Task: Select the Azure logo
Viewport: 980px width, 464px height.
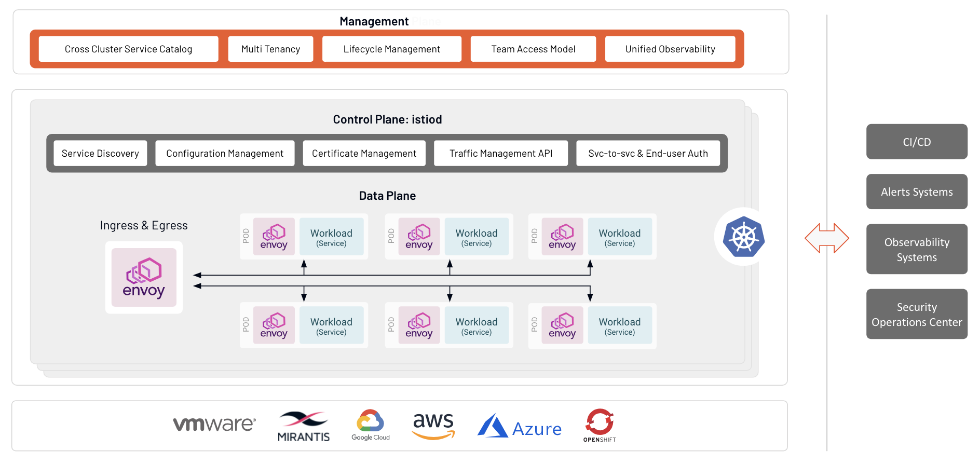Action: click(x=520, y=427)
